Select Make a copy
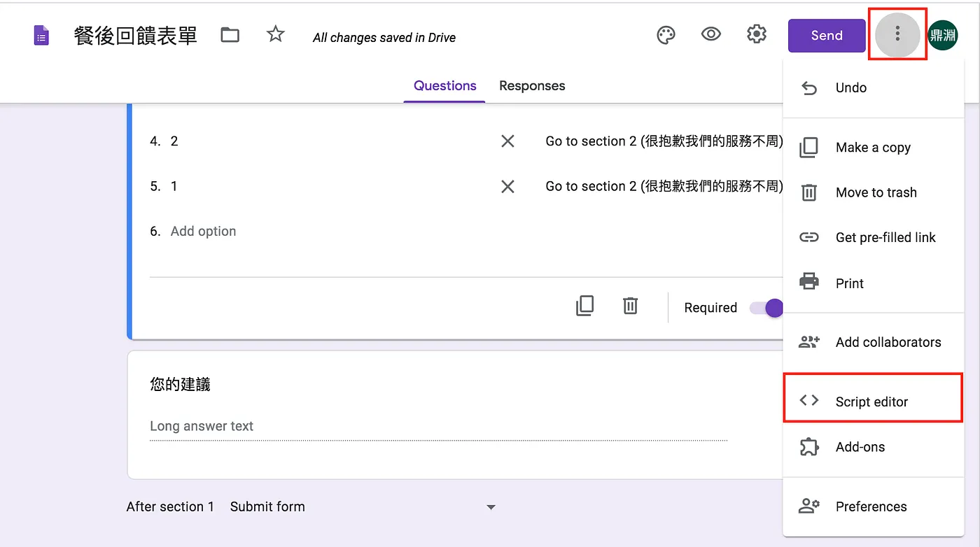Screen dimensions: 980x547 (873, 148)
